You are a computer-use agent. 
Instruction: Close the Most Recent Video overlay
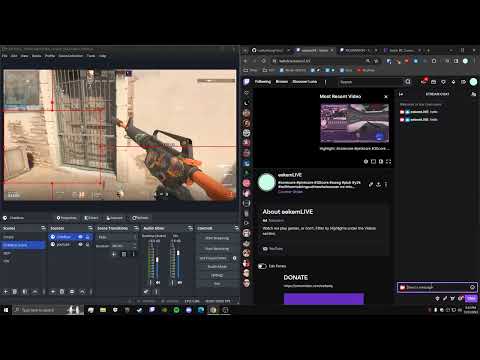[386, 97]
